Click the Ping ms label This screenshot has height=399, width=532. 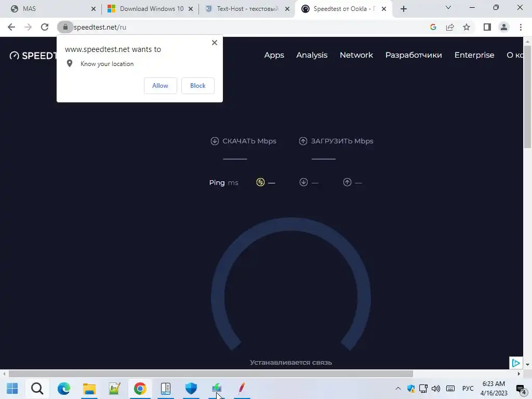(223, 182)
